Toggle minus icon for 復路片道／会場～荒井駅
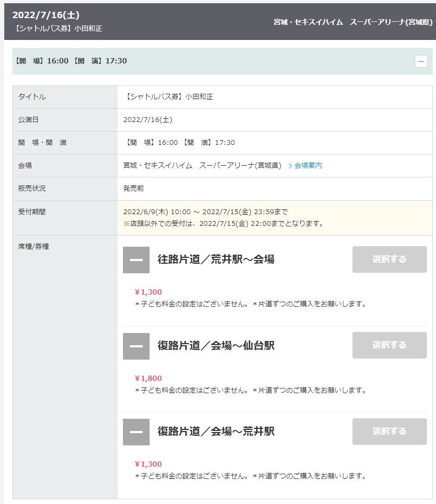Image resolution: width=436 pixels, height=504 pixels. point(136,432)
